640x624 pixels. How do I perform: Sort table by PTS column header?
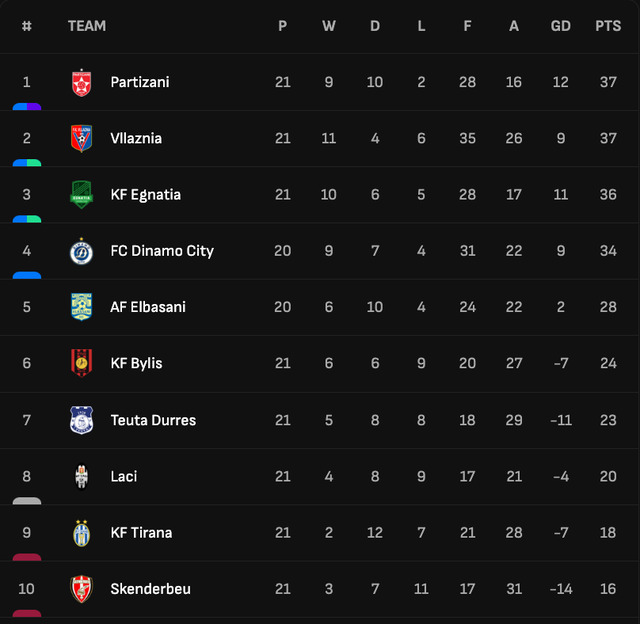608,26
